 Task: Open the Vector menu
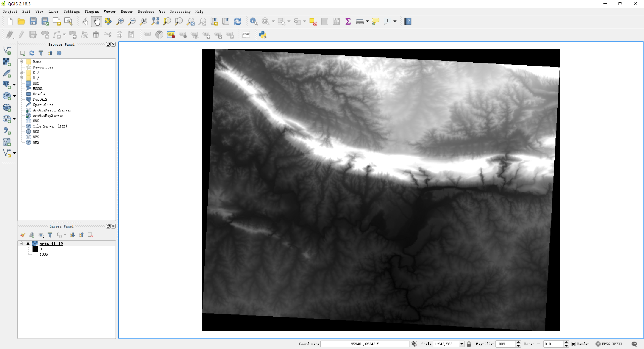pyautogui.click(x=110, y=11)
